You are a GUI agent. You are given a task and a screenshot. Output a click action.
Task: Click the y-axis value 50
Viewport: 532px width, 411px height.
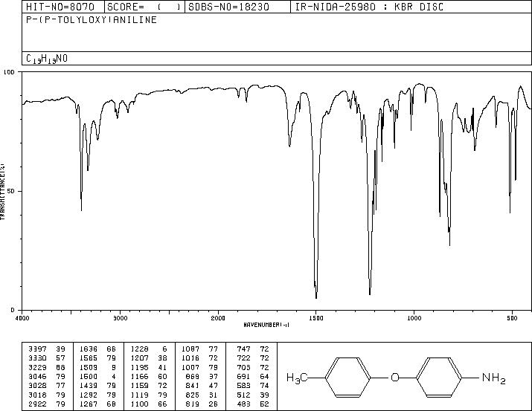[11, 191]
